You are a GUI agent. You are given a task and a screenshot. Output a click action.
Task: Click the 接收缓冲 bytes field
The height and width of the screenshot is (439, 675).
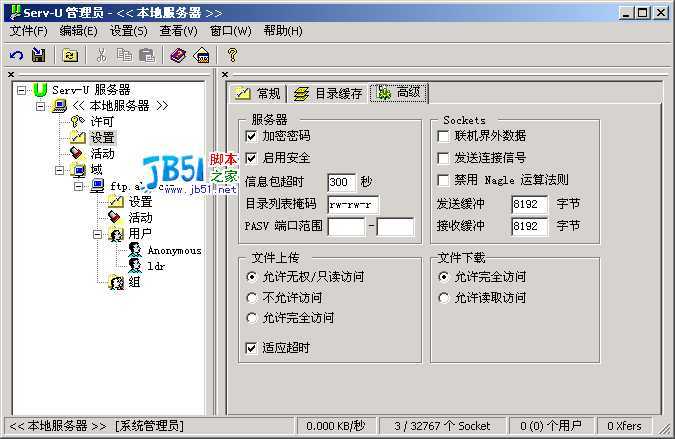coord(529,226)
